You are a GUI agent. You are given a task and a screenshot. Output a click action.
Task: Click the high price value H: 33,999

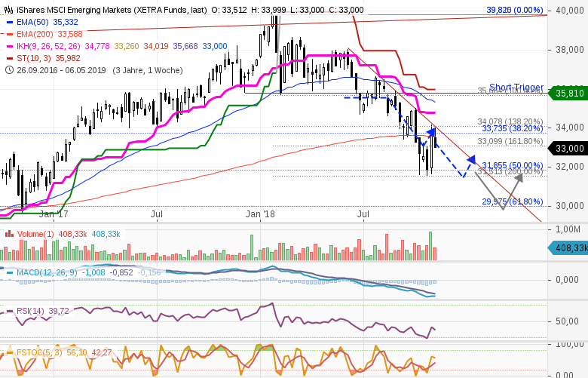tap(268, 10)
